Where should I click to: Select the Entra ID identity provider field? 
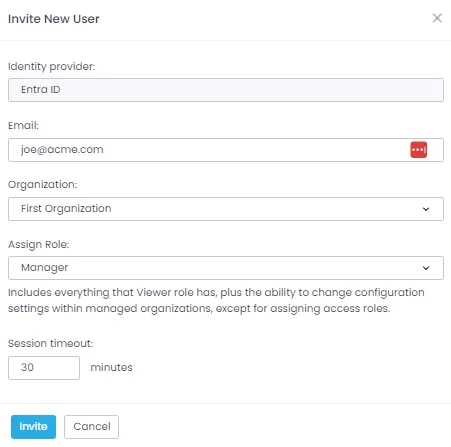[226, 90]
